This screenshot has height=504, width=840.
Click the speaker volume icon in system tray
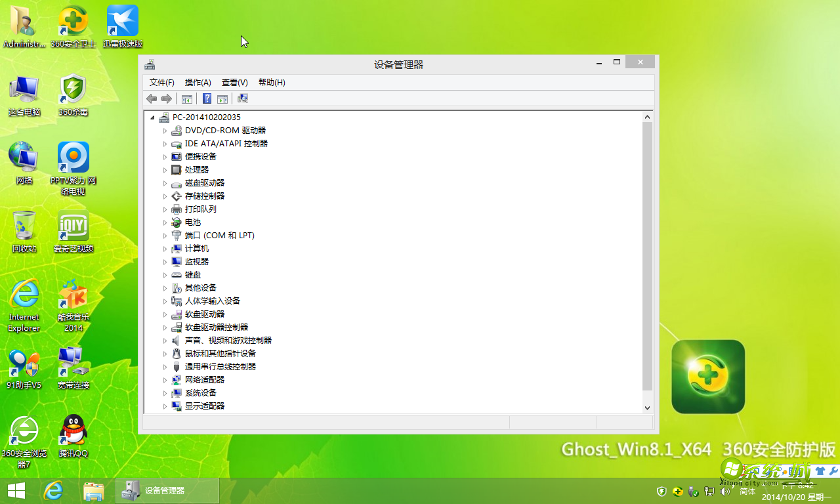pos(724,491)
